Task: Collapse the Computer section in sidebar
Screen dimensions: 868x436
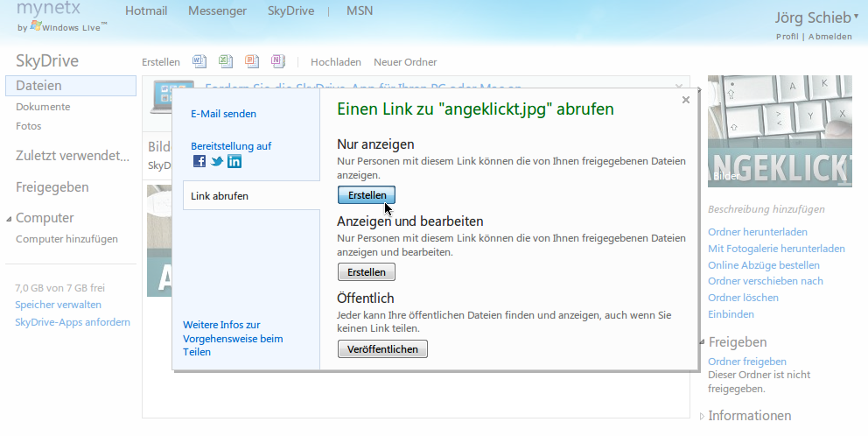Action: coord(9,219)
